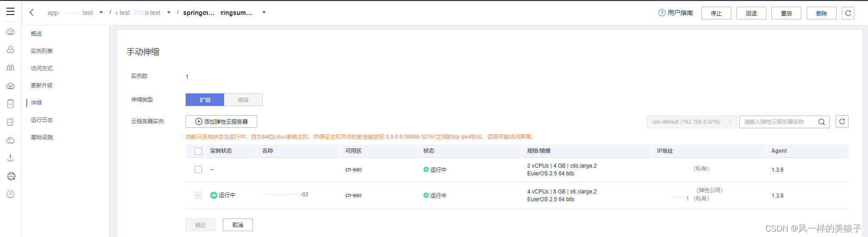The width and height of the screenshot is (868, 237).
Task: Refresh the page using top-right refresh icon
Action: pos(848,13)
